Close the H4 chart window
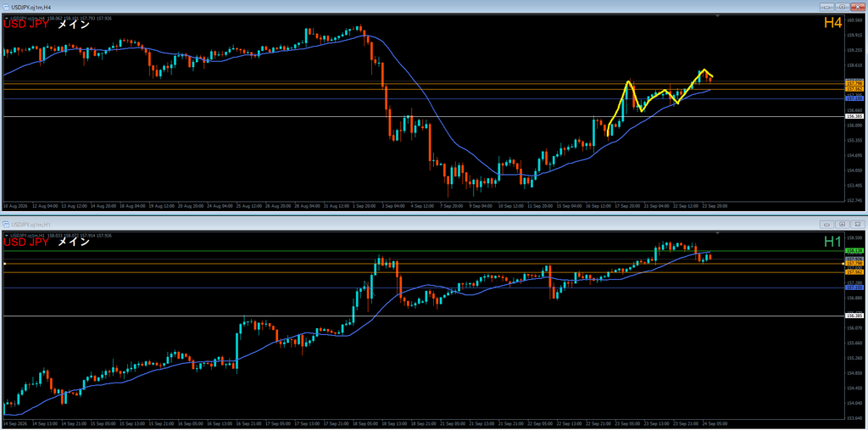 [x=856, y=7]
